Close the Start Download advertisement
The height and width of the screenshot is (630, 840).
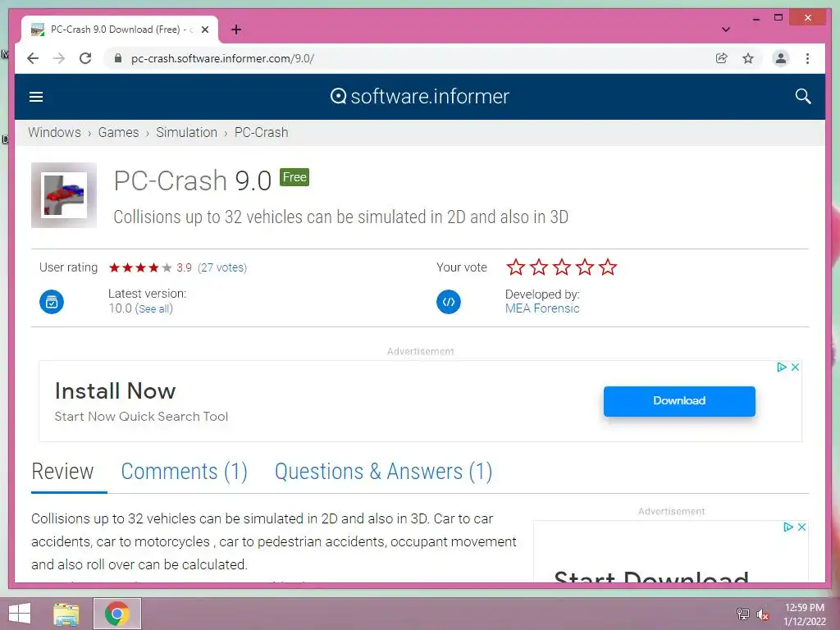point(802,527)
